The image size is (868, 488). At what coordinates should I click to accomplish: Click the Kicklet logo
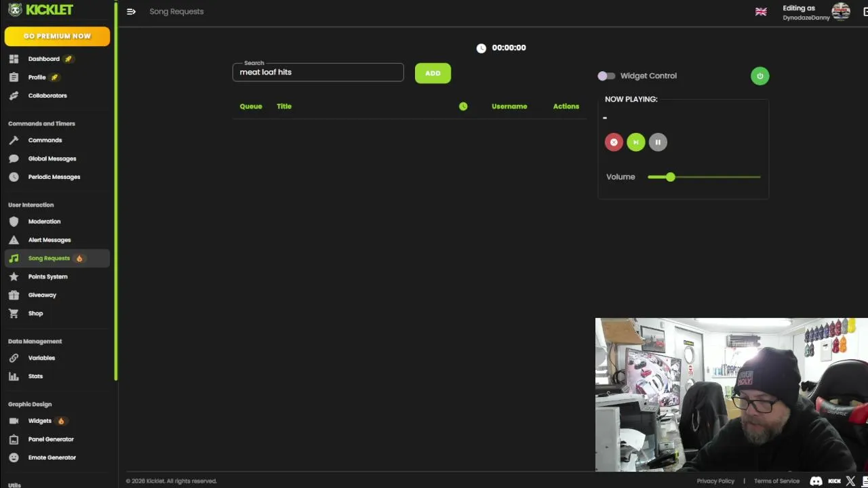pyautogui.click(x=41, y=9)
